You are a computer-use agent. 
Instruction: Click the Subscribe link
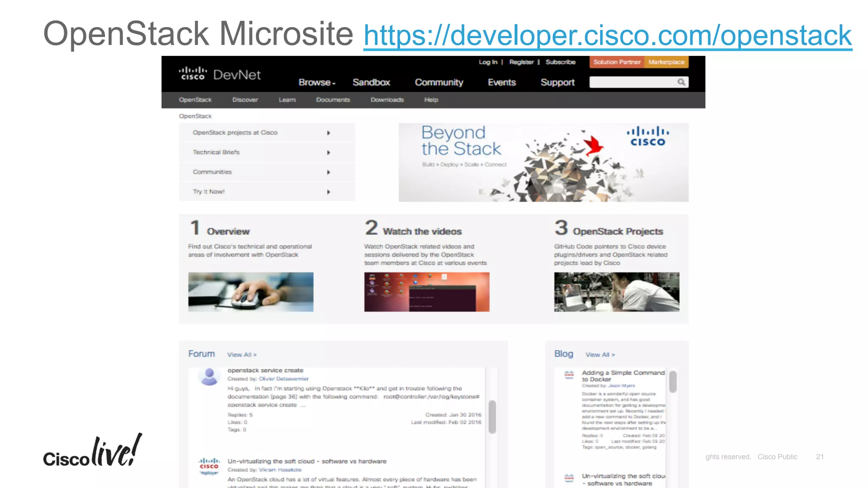[560, 62]
